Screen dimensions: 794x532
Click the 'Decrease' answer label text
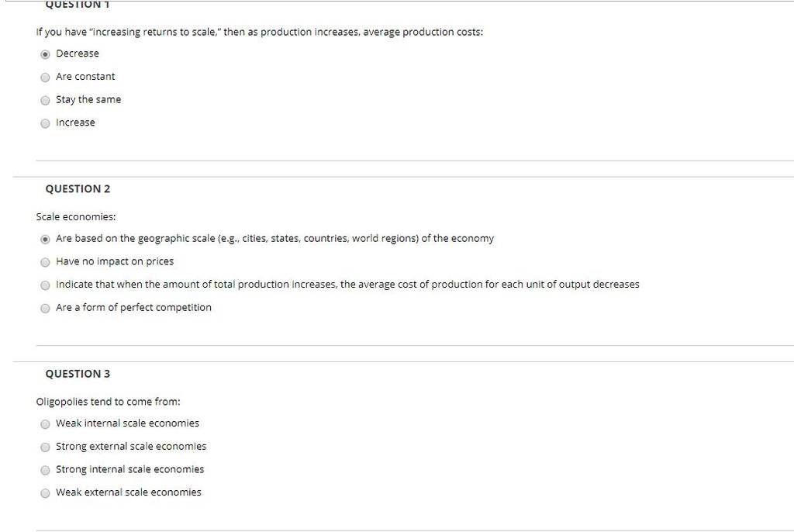[78, 54]
